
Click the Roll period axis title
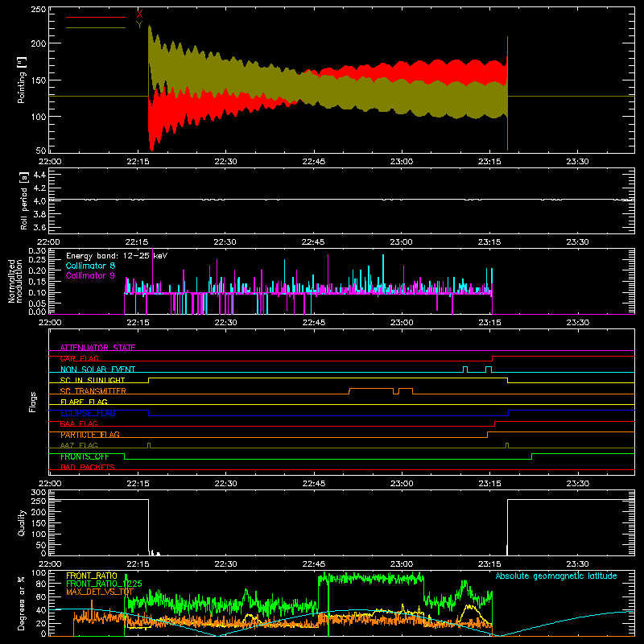coord(23,200)
